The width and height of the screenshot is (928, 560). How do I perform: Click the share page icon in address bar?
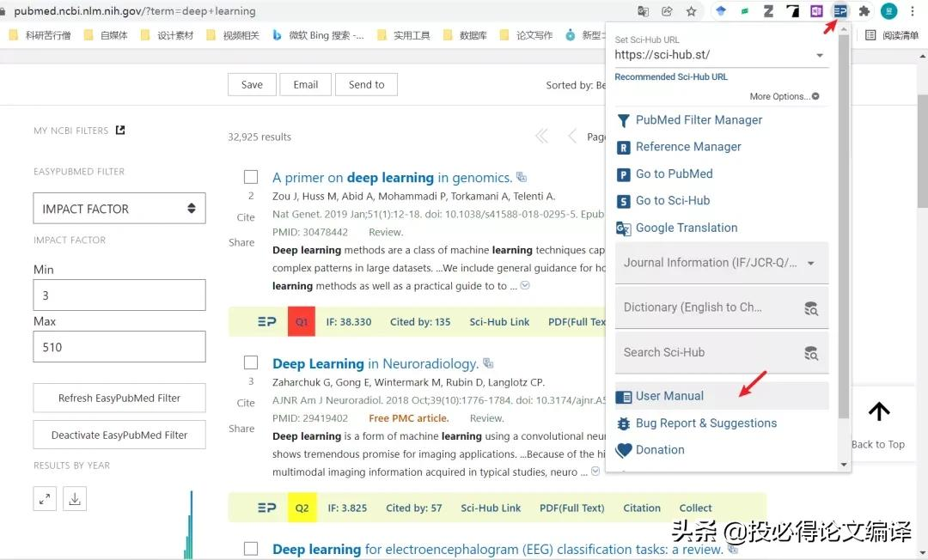pyautogui.click(x=667, y=10)
